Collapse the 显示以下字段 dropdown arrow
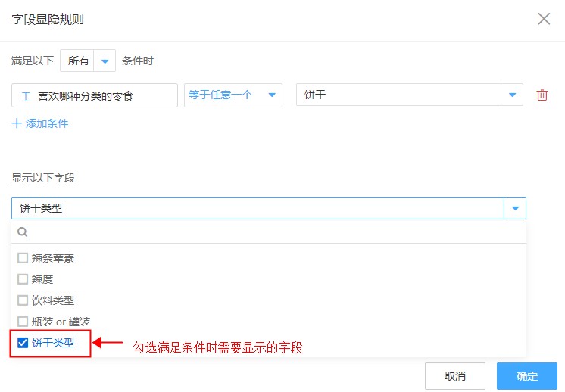The height and width of the screenshot is (392, 565). click(515, 208)
